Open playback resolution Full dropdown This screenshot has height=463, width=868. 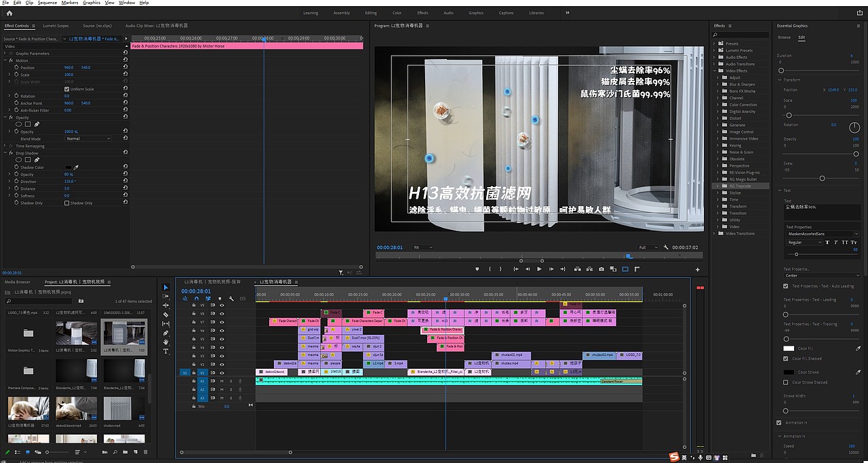648,247
